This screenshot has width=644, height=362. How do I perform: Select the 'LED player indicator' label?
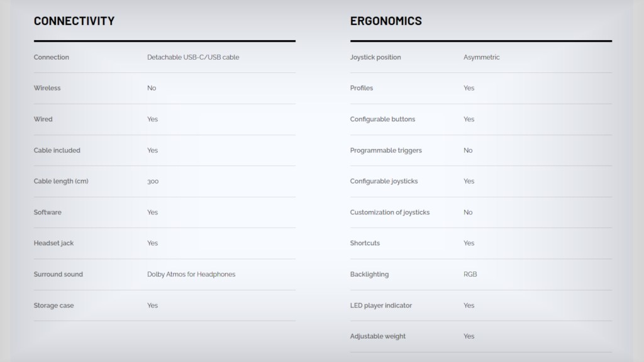tap(381, 305)
